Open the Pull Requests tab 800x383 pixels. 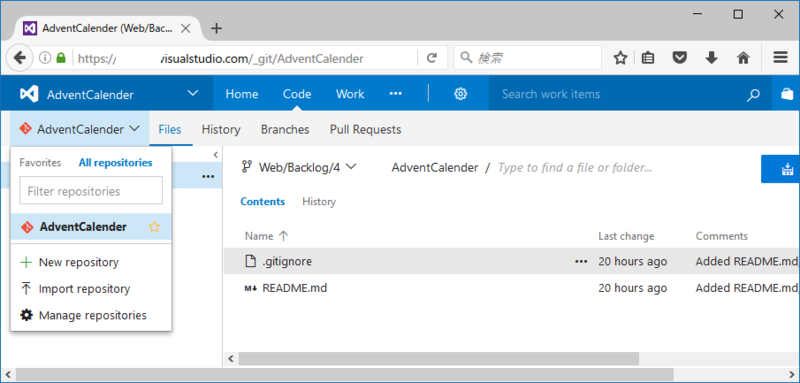(x=365, y=130)
